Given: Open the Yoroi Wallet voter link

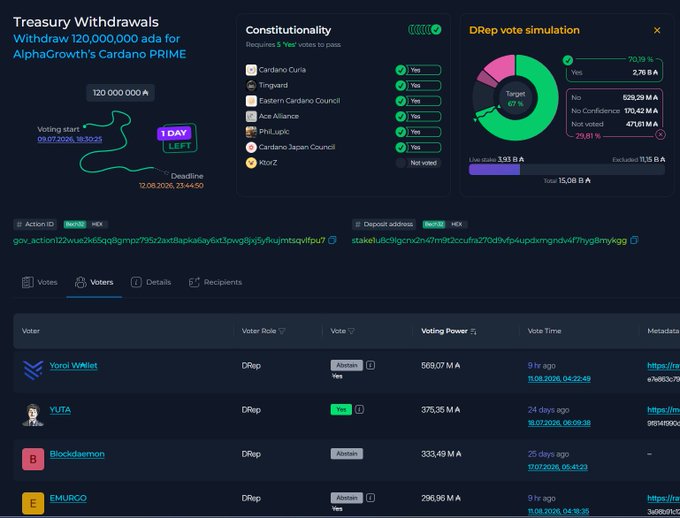Looking at the screenshot, I should pos(73,365).
